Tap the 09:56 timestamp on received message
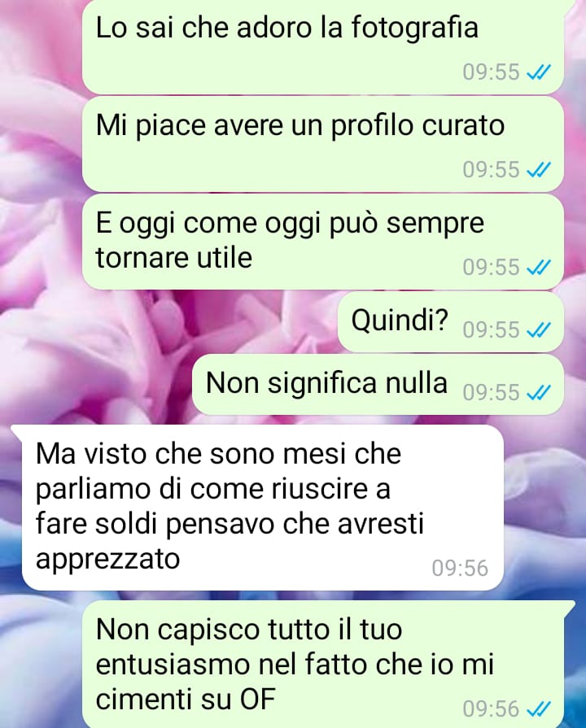 coord(460,569)
